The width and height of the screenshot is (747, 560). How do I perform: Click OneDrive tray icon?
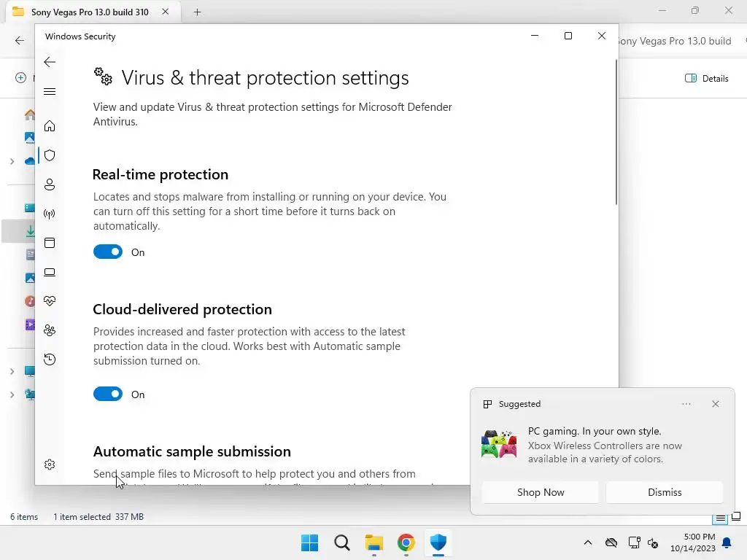[x=611, y=542]
